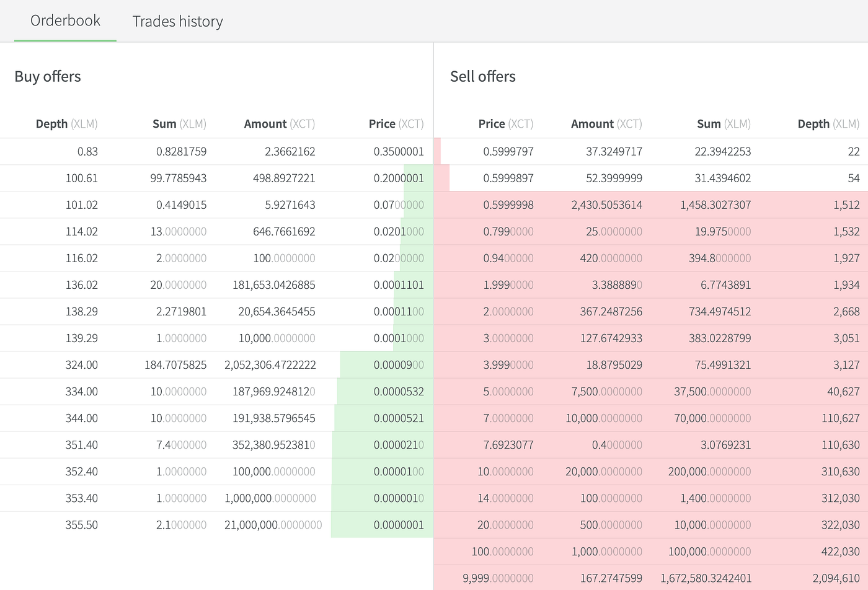Viewport: 868px width, 590px height.
Task: Click buy offer price 0.0700000
Action: [x=399, y=205]
